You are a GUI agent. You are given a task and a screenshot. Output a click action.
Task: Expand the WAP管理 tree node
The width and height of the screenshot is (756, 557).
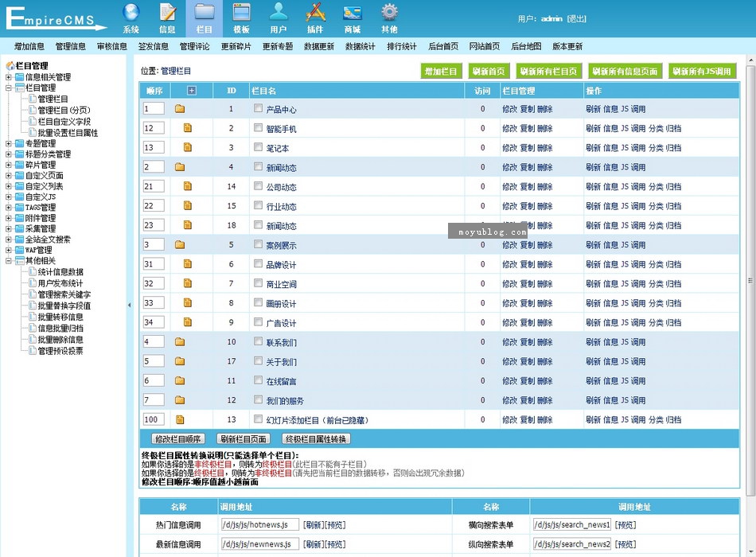coord(8,250)
